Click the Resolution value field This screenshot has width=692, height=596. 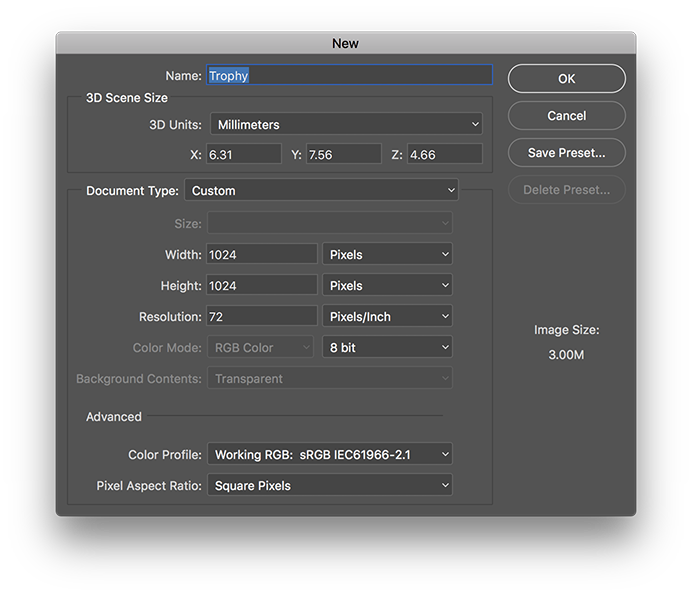point(261,317)
